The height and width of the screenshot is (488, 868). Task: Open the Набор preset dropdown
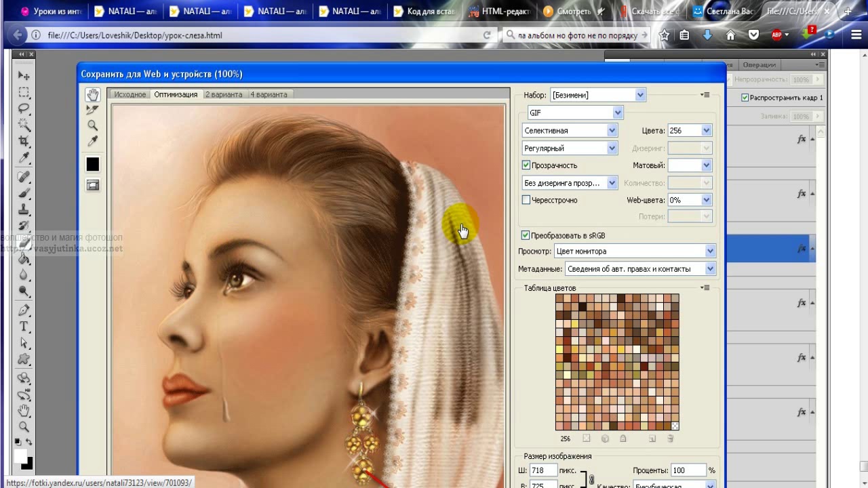click(598, 95)
